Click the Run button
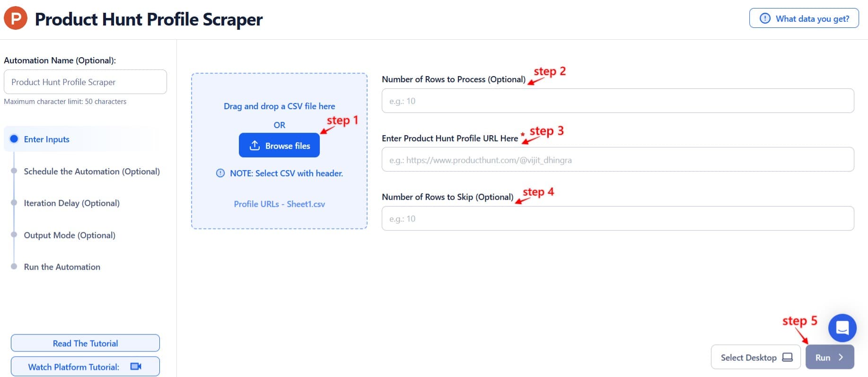This screenshot has width=868, height=377. click(x=829, y=357)
